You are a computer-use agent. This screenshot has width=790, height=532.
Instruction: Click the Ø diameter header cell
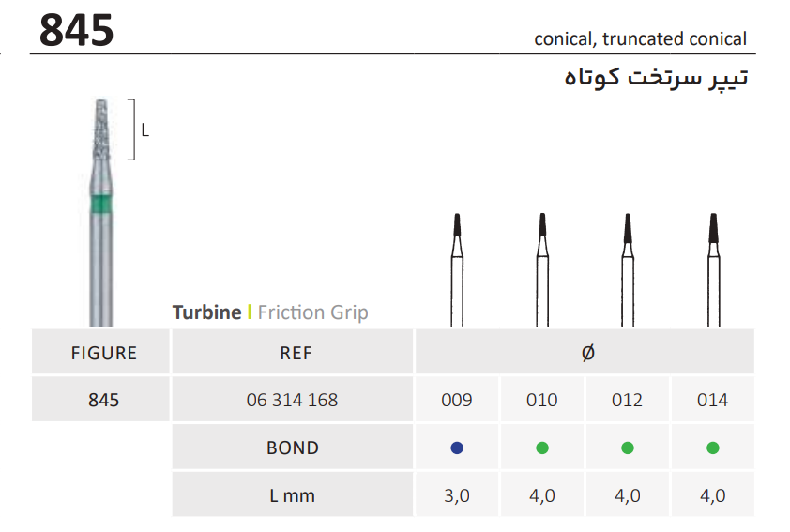click(585, 352)
